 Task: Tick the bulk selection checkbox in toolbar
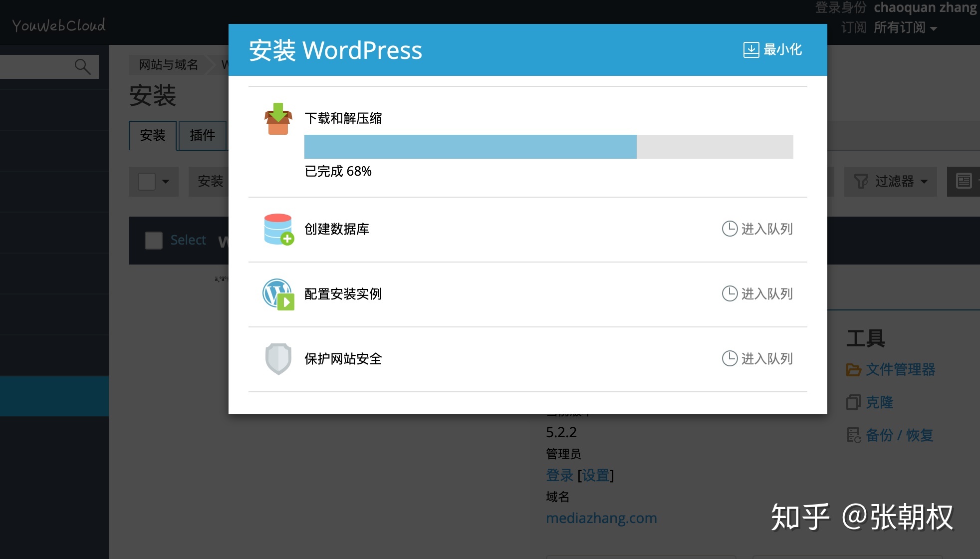point(147,182)
